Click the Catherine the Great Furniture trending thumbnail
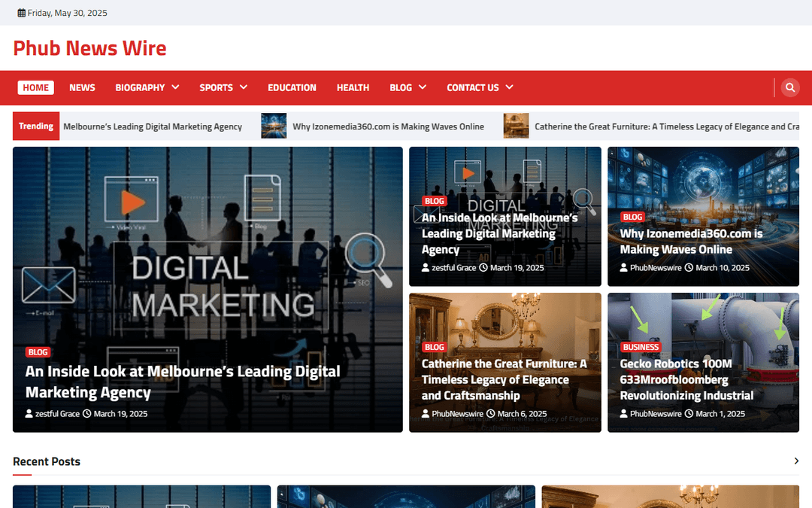Image resolution: width=812 pixels, height=508 pixels. 516,126
